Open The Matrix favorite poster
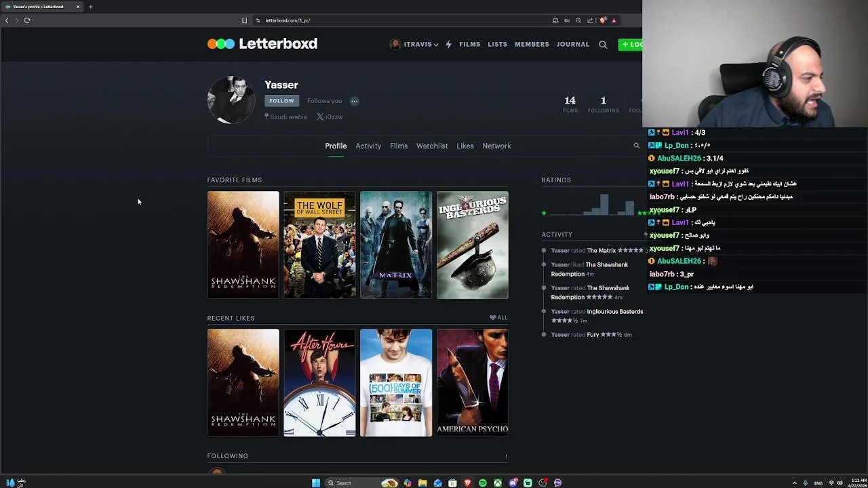Viewport: 868px width, 488px height. click(396, 245)
